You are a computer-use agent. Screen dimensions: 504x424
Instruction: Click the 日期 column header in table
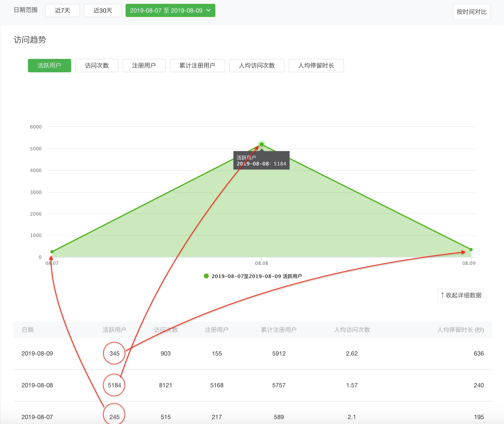pyautogui.click(x=28, y=330)
